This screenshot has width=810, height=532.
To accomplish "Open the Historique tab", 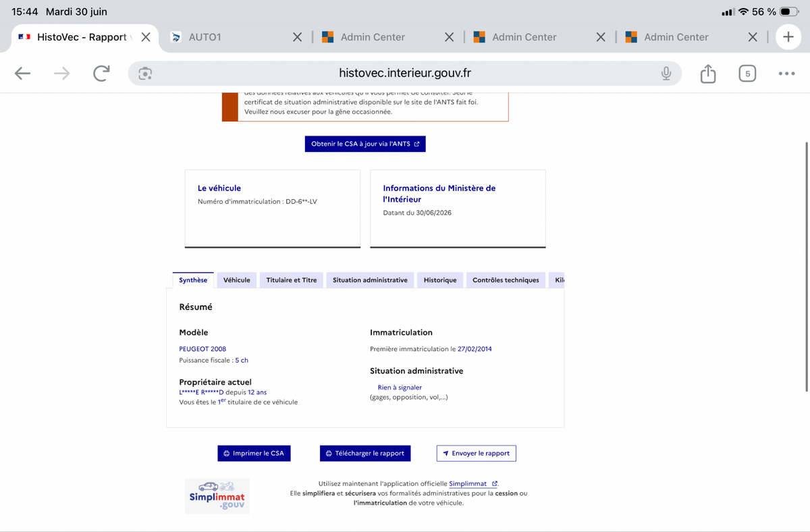I will (440, 280).
